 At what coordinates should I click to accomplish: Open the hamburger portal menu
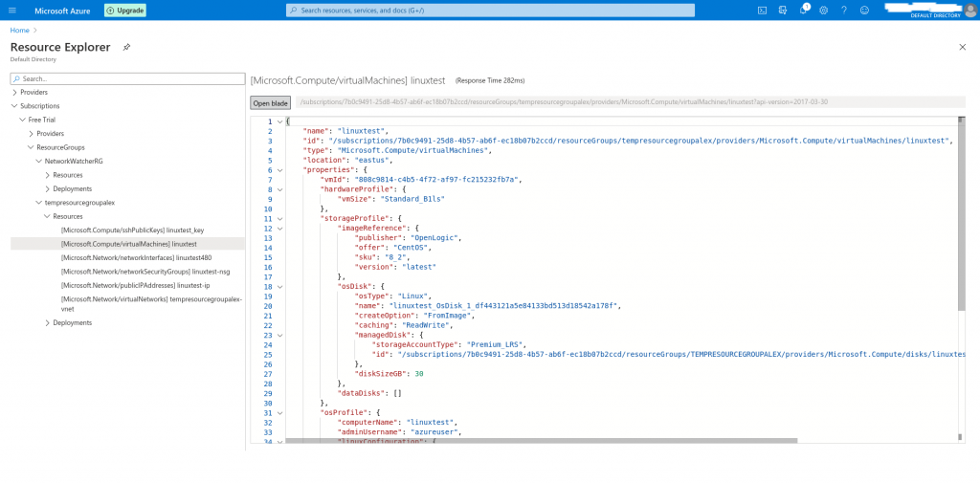(x=12, y=11)
